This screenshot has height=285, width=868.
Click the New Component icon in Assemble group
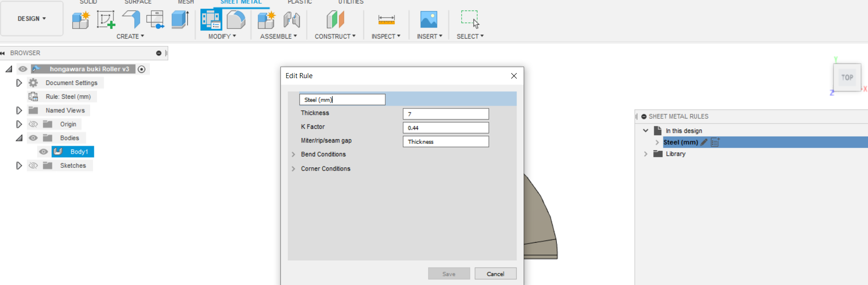click(266, 20)
